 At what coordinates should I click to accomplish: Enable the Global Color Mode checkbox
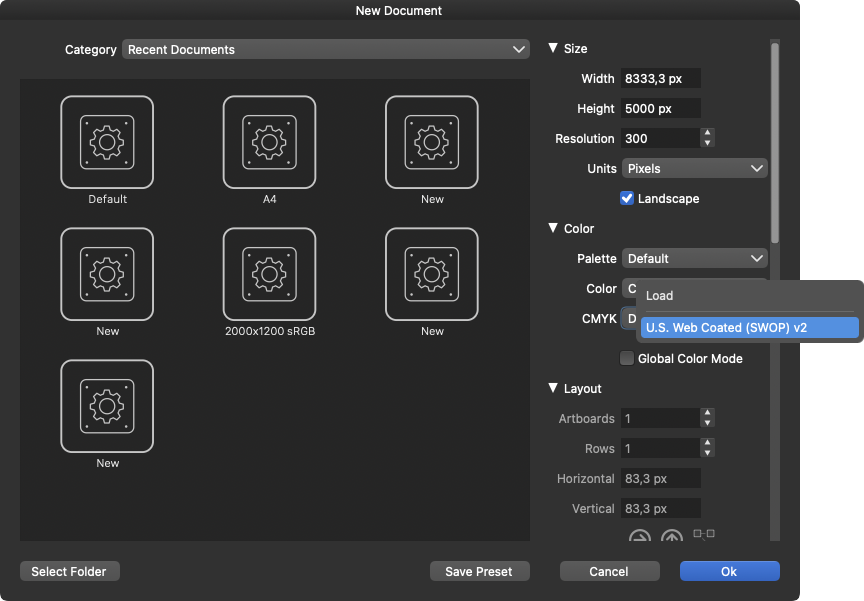point(628,358)
